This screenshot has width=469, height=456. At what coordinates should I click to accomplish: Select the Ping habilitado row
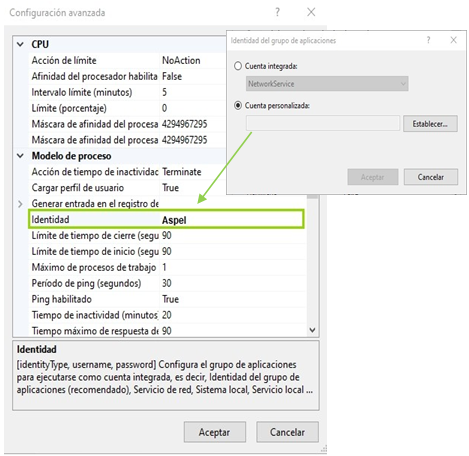click(167, 299)
